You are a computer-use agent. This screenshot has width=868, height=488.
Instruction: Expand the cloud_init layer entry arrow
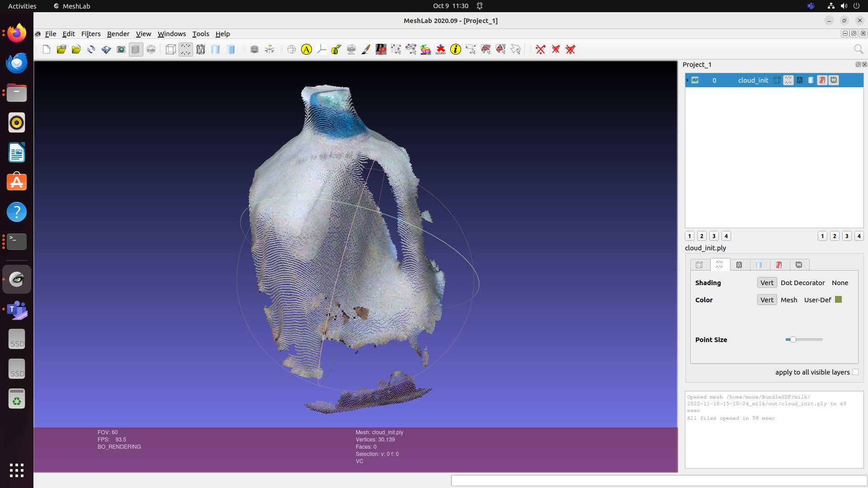point(687,80)
